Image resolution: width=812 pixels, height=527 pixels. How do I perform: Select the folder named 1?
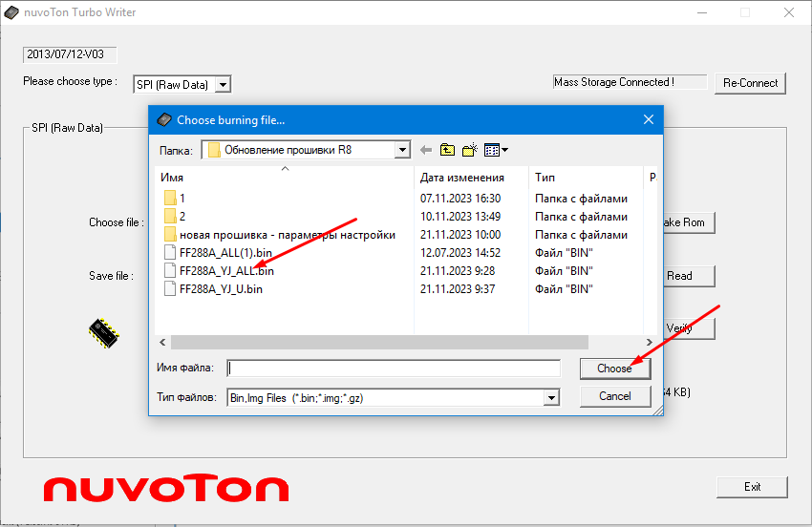point(182,199)
